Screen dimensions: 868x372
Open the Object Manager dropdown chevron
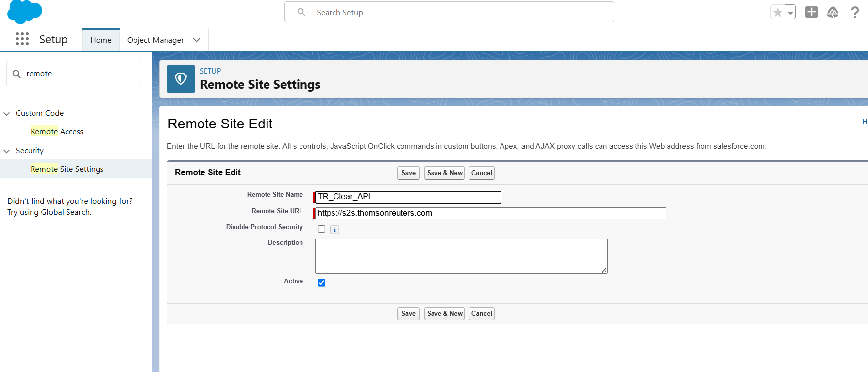pyautogui.click(x=197, y=40)
